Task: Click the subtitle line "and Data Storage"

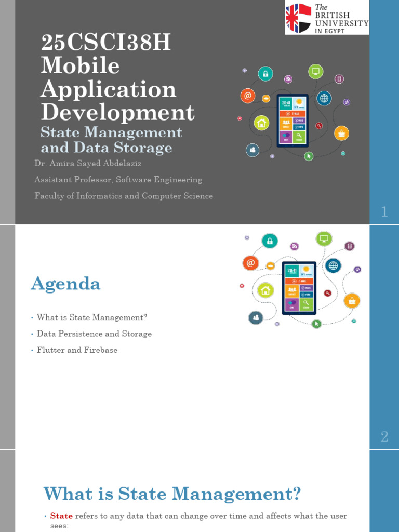Action: click(x=107, y=148)
